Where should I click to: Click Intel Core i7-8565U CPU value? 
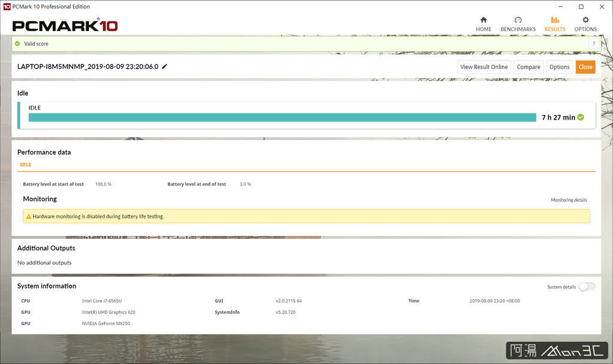(x=102, y=301)
